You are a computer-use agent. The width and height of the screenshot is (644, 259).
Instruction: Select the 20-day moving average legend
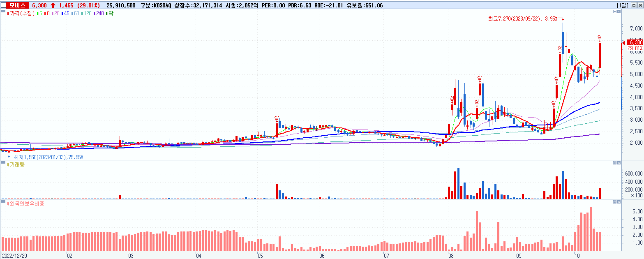pos(55,14)
